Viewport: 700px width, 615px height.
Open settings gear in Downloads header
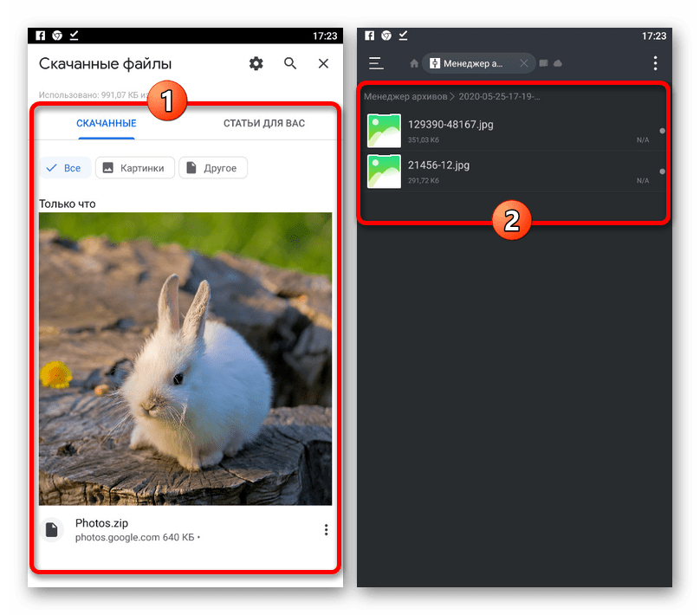(x=256, y=63)
